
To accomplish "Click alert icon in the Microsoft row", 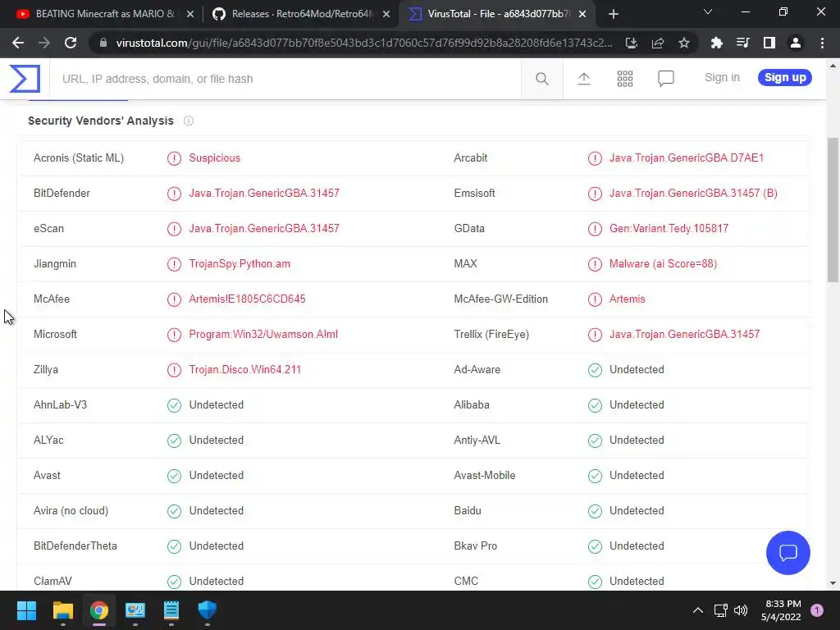I will click(174, 335).
